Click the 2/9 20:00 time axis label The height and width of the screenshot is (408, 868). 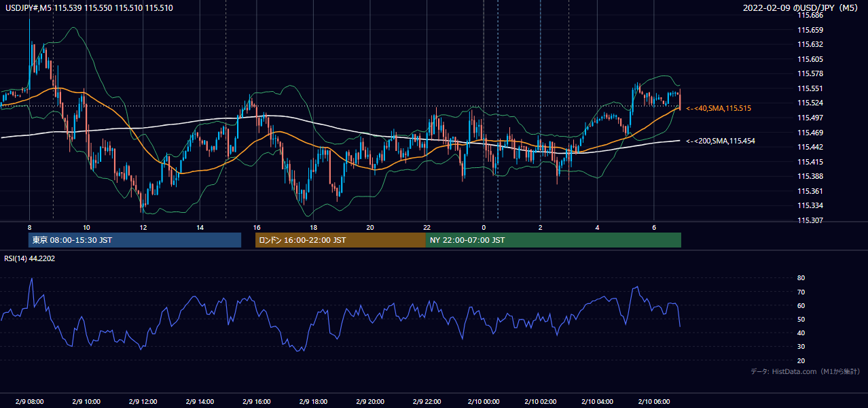(369, 402)
